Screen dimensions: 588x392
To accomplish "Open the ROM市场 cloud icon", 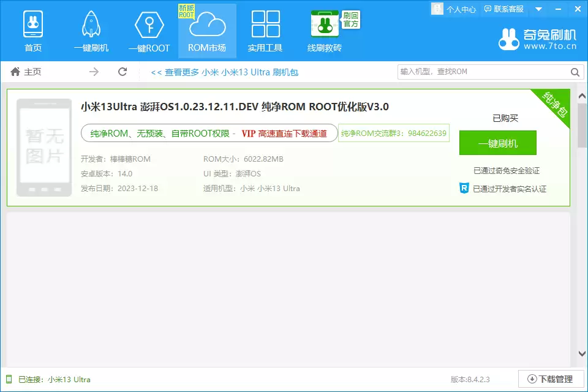I will 206,24.
